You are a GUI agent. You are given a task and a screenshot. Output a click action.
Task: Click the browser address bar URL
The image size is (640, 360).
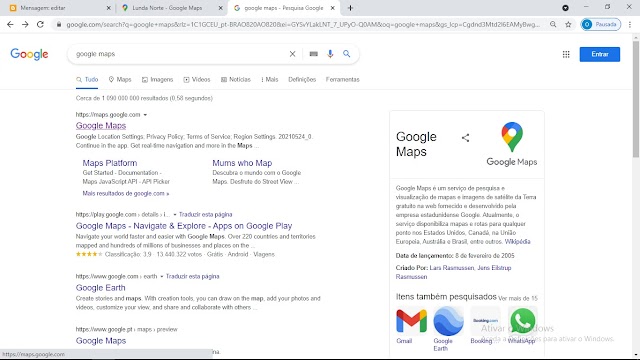[x=303, y=24]
